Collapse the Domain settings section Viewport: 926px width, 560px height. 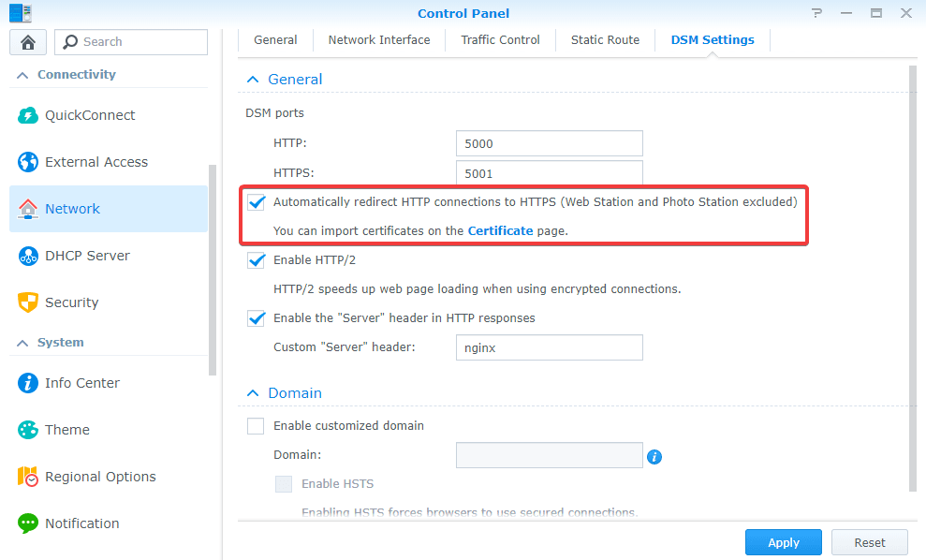tap(252, 394)
